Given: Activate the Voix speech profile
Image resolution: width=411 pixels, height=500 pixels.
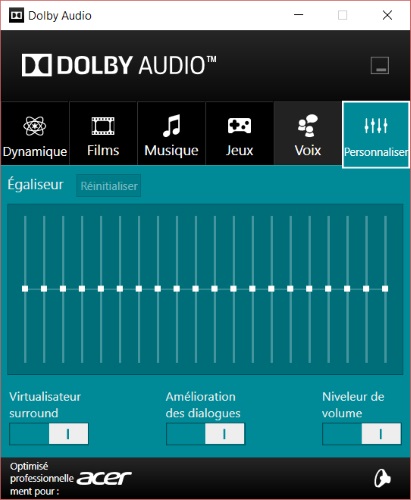Looking at the screenshot, I should coord(308,133).
